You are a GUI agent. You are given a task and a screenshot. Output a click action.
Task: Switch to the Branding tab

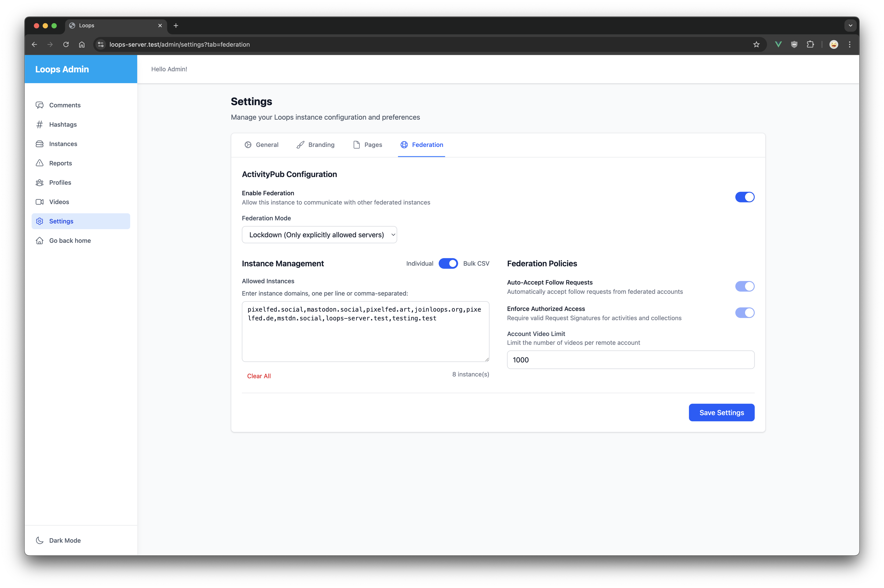pyautogui.click(x=315, y=145)
